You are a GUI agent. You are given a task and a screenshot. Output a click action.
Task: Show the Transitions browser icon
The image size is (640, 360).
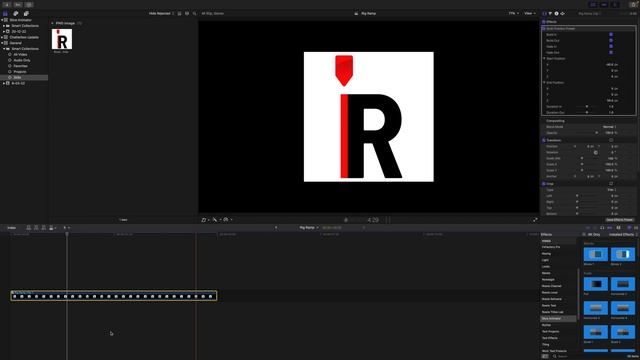click(636, 228)
